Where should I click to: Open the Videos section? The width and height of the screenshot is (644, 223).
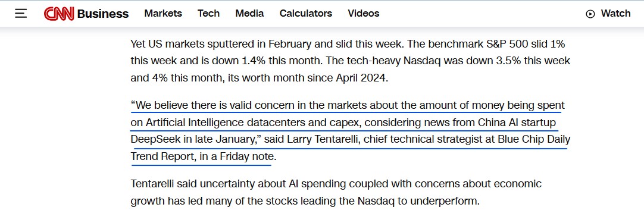[364, 14]
